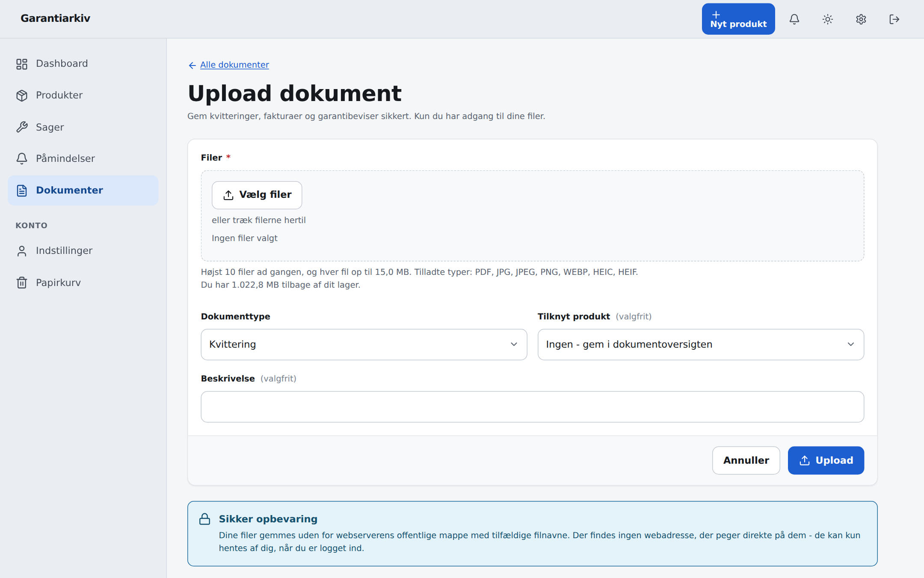Click the 'Sikker opbevaring' heading

[x=268, y=519]
